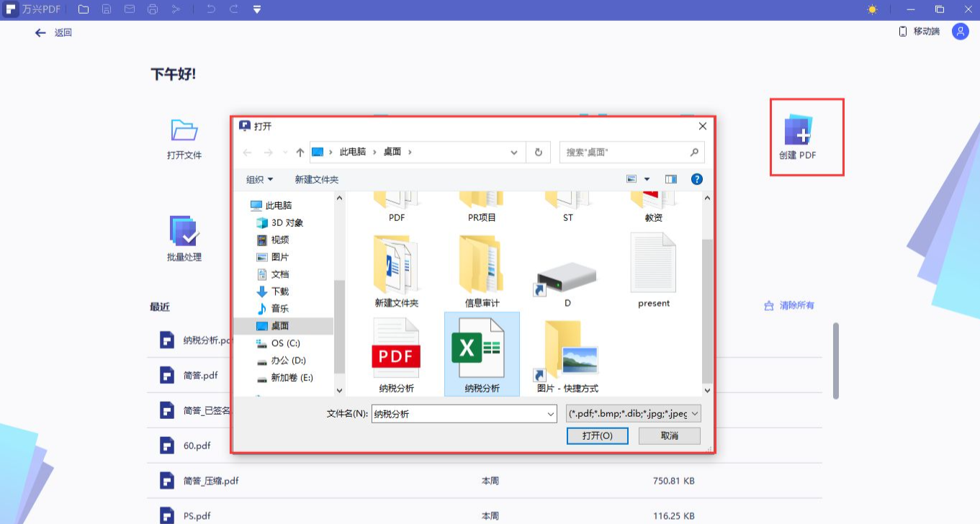Toggle the preview pane in the Open dialog
This screenshot has height=524, width=980.
pyautogui.click(x=670, y=179)
